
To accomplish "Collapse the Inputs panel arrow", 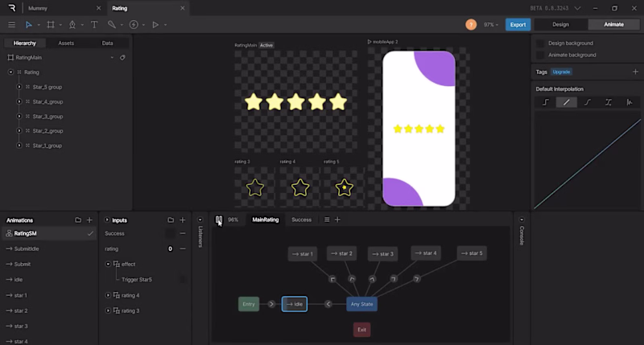I will point(107,220).
